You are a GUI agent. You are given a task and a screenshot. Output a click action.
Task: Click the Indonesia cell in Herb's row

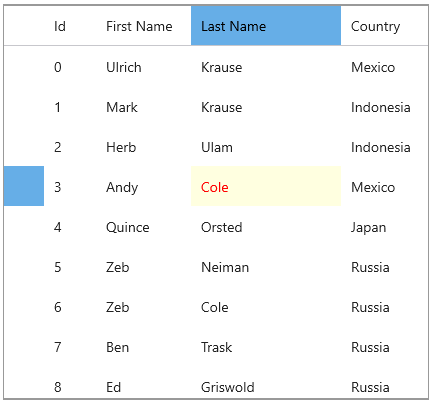pos(384,146)
